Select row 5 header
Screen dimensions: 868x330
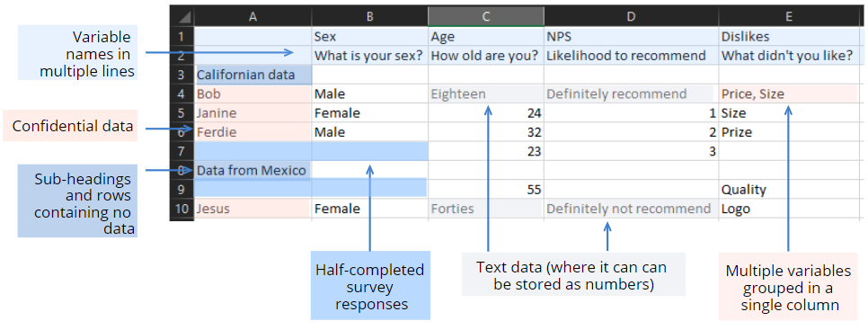pos(182,113)
